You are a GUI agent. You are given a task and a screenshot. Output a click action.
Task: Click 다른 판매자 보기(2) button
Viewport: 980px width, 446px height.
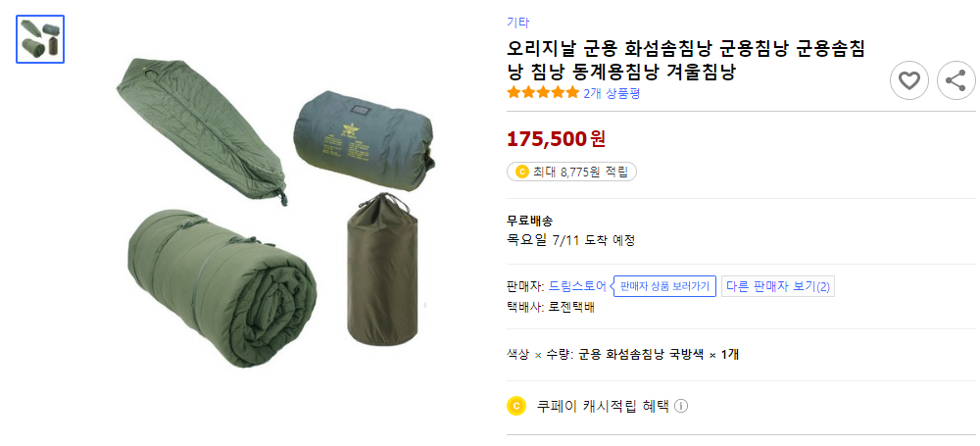pyautogui.click(x=778, y=286)
